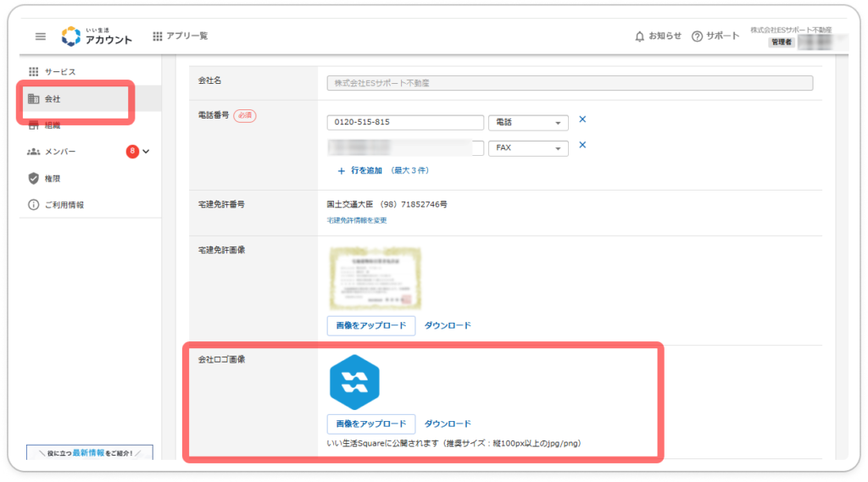
Task: Open ご利用情報 in the sidebar
Action: click(64, 205)
